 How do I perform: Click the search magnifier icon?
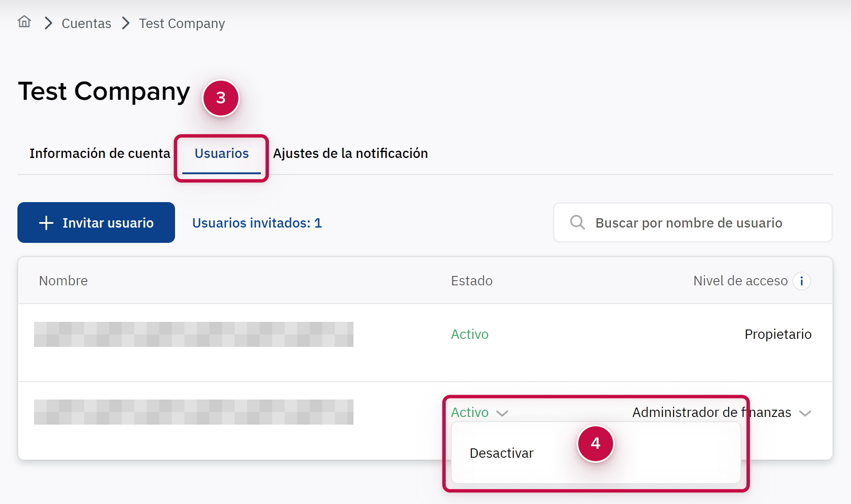point(577,222)
